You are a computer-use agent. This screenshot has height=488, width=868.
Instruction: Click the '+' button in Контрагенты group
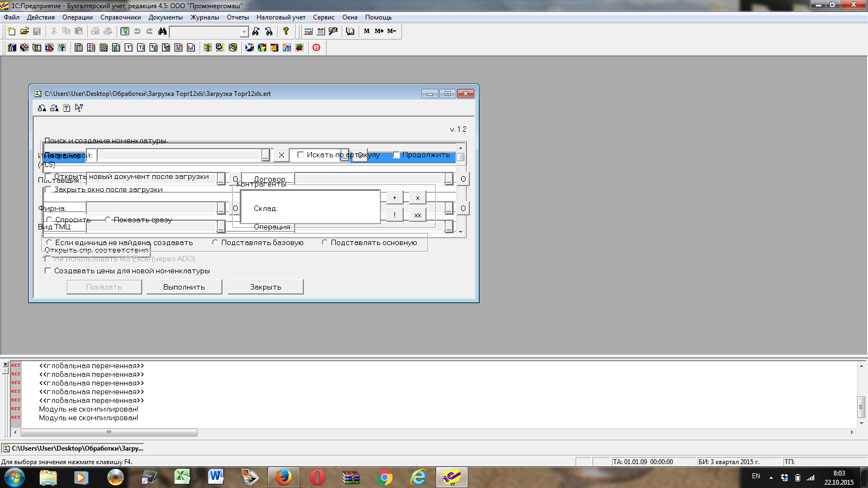394,197
